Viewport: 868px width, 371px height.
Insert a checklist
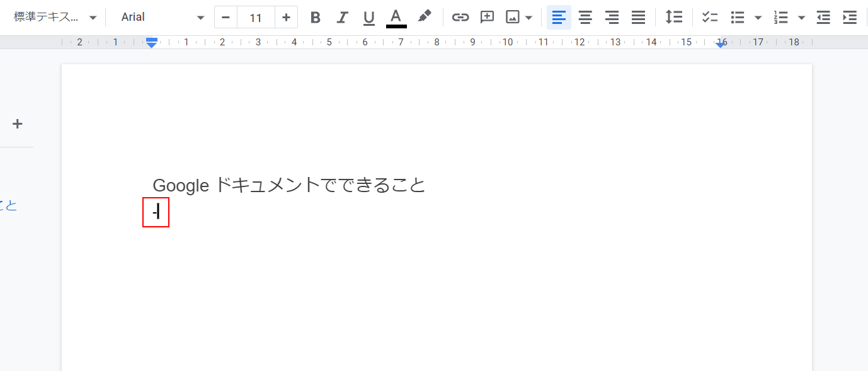(710, 17)
